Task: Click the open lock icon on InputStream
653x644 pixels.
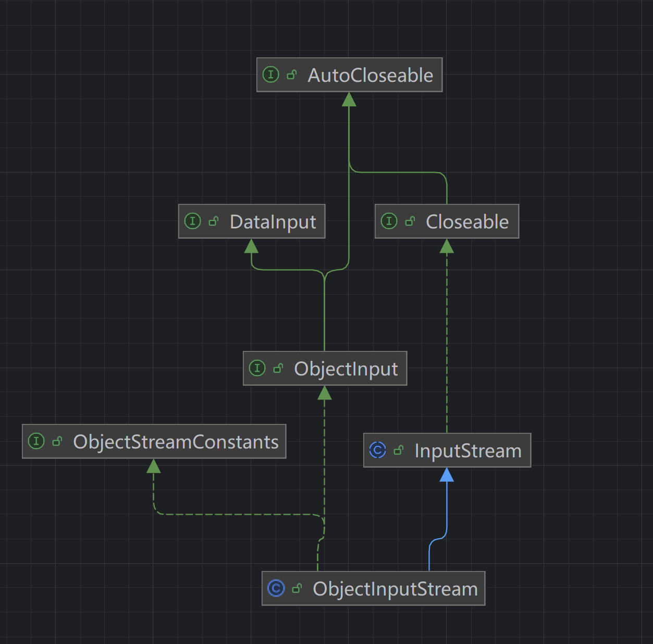Action: pyautogui.click(x=399, y=451)
